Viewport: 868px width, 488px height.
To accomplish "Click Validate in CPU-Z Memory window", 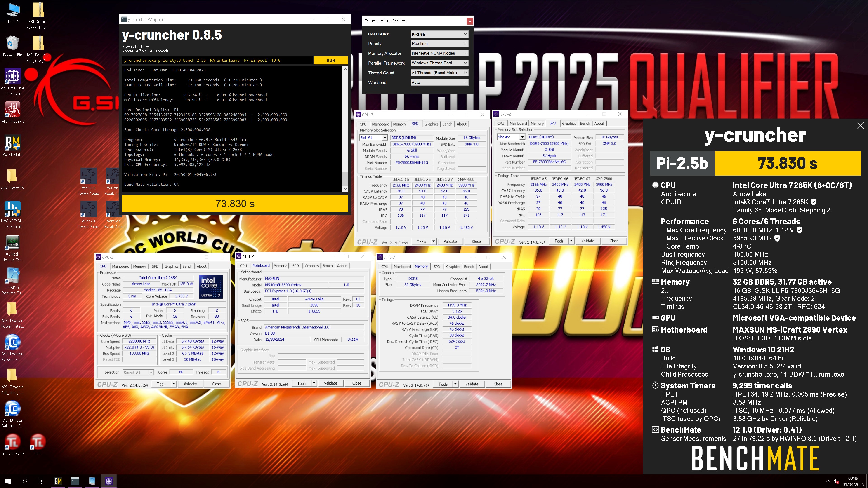I will 471,384.
